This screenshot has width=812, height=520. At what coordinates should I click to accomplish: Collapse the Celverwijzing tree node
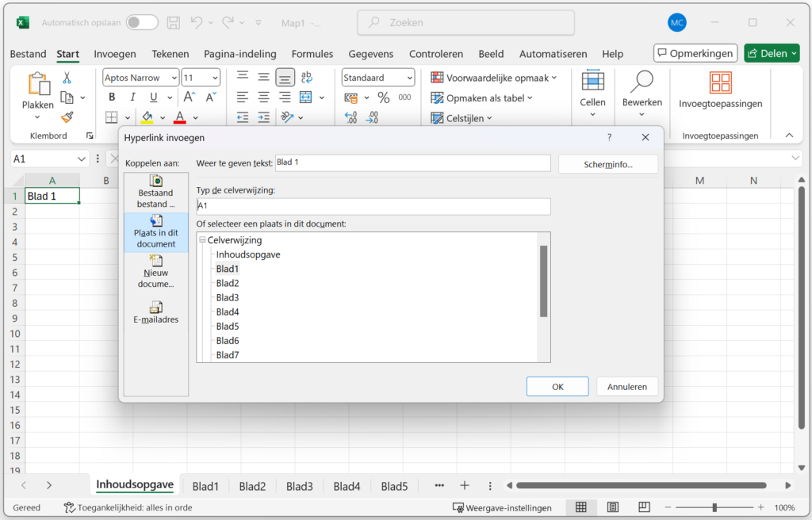tap(202, 240)
